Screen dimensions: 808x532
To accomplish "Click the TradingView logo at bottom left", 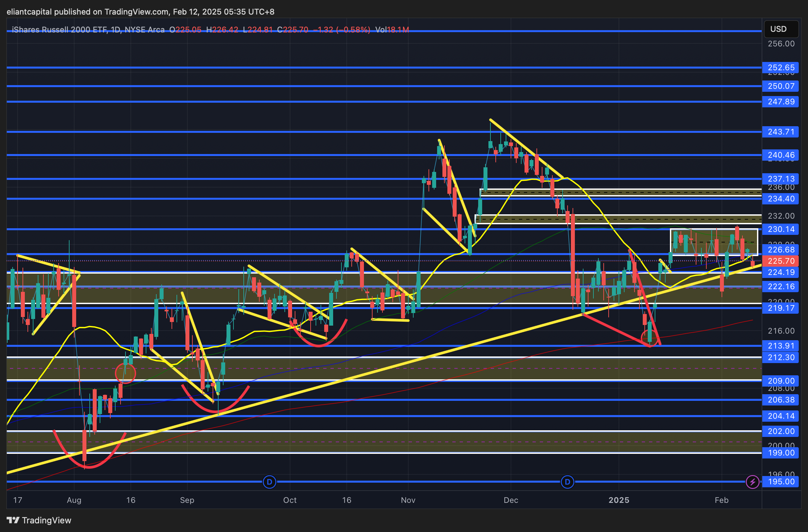I will click(x=39, y=520).
